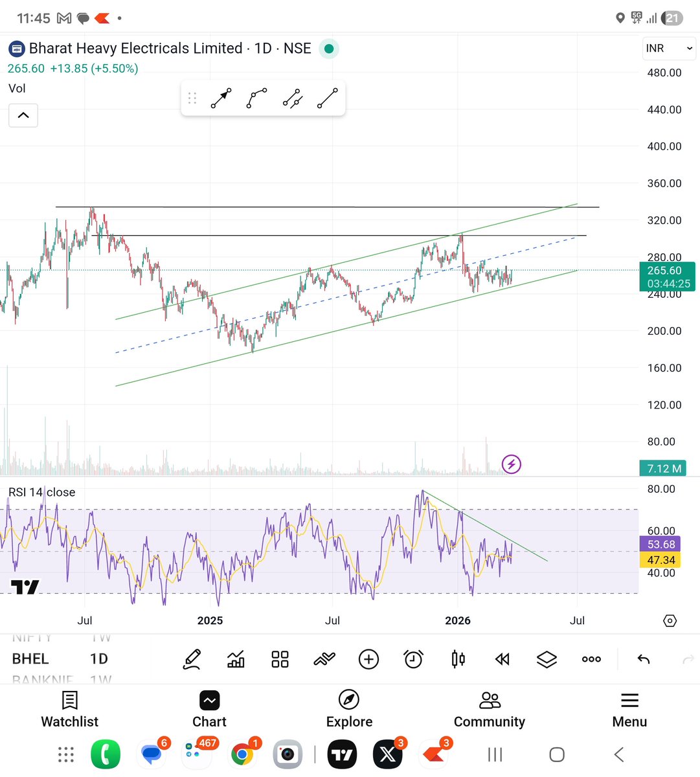
Task: Tap the Android home button
Action: tap(556, 754)
